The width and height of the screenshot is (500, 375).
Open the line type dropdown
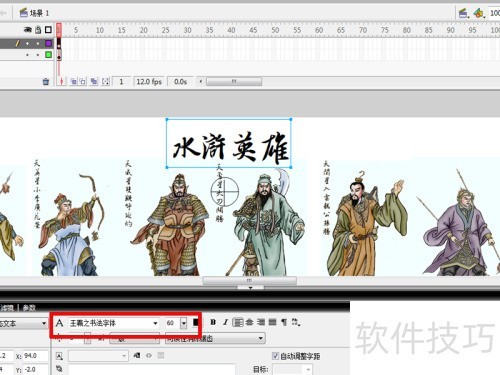98,356
